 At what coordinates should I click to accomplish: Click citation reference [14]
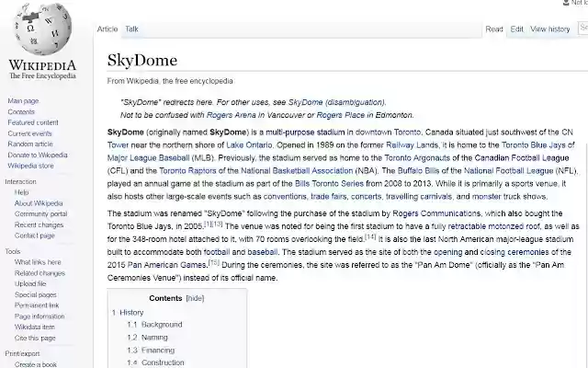click(x=370, y=236)
